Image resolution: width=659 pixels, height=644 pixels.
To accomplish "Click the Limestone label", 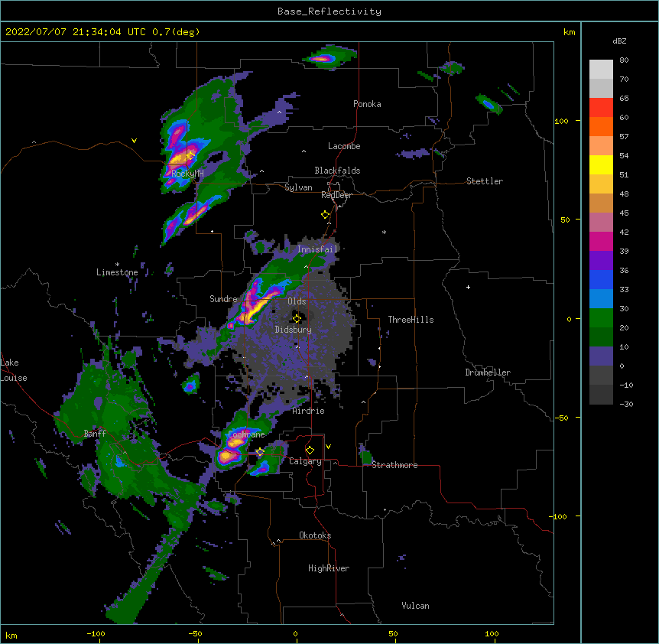I will tap(117, 272).
